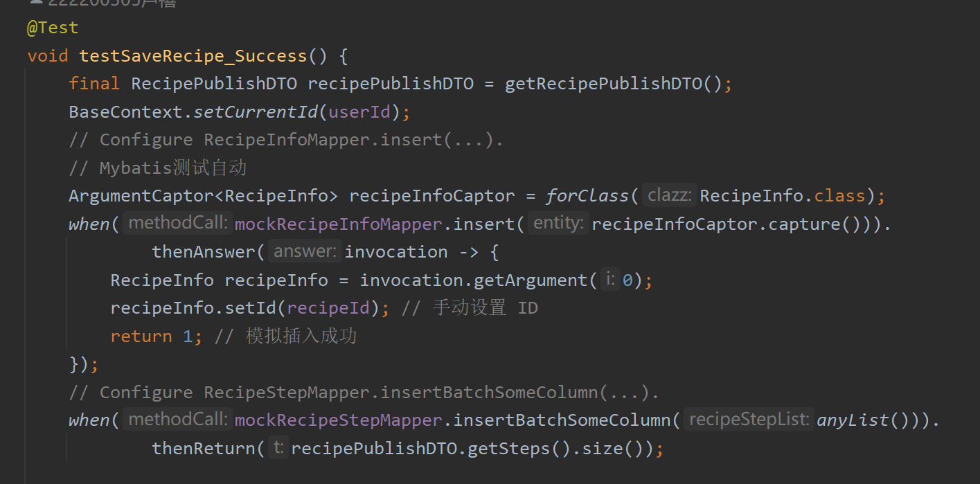This screenshot has width=980, height=484.
Task: Click the t: hint in thenReturn
Action: [278, 447]
